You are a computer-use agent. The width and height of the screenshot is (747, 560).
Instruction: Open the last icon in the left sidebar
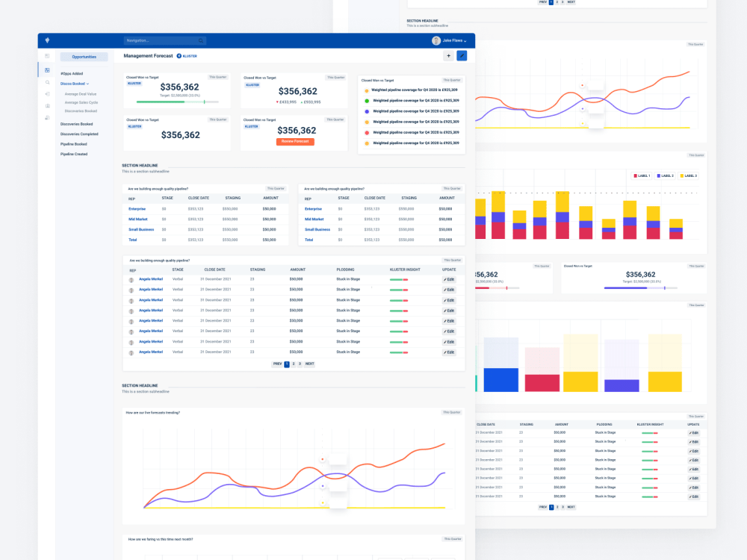click(x=47, y=118)
